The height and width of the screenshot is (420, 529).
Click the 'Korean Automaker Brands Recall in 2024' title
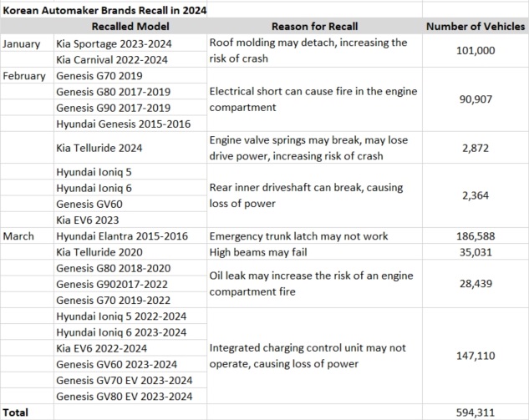(x=104, y=10)
